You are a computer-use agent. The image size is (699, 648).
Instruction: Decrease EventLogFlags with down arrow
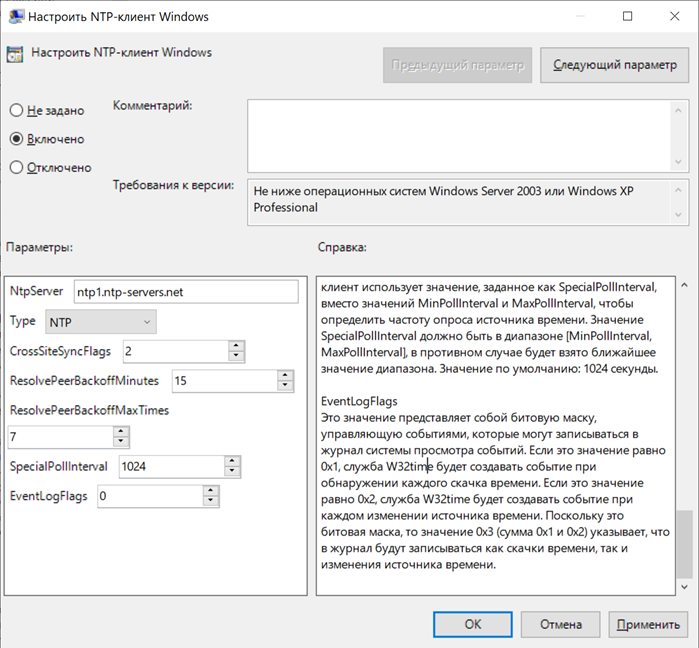[211, 501]
